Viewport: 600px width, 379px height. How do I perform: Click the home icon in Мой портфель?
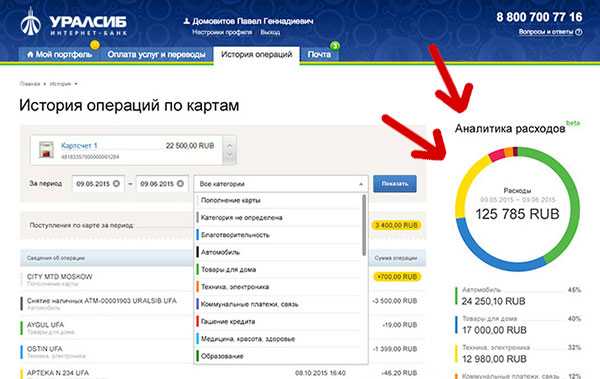(30, 54)
